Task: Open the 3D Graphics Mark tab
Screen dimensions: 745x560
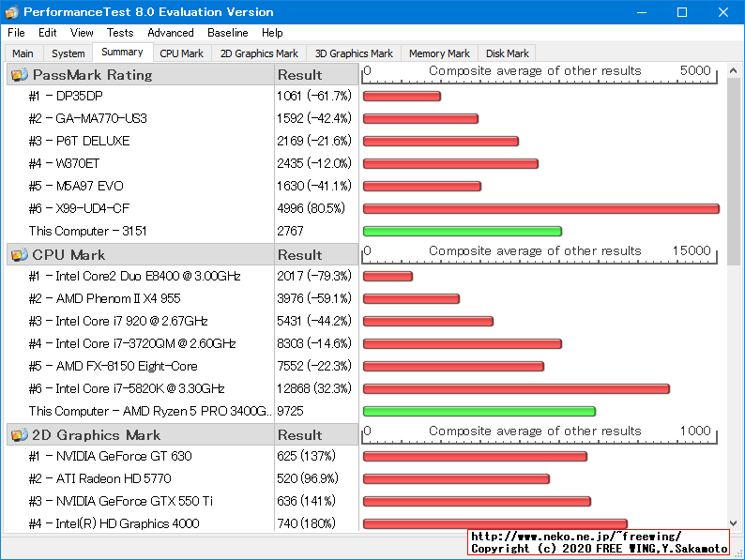Action: (354, 53)
